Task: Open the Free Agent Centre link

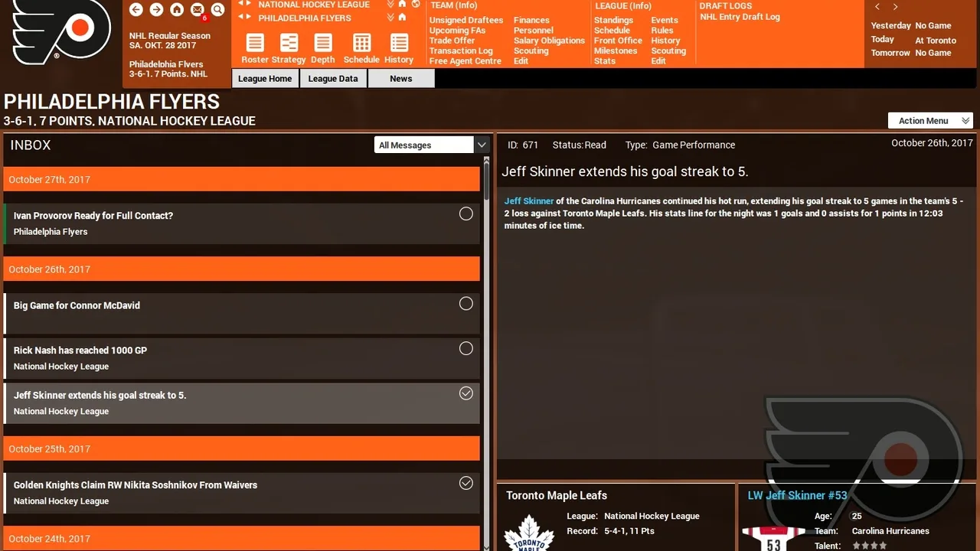Action: [465, 61]
